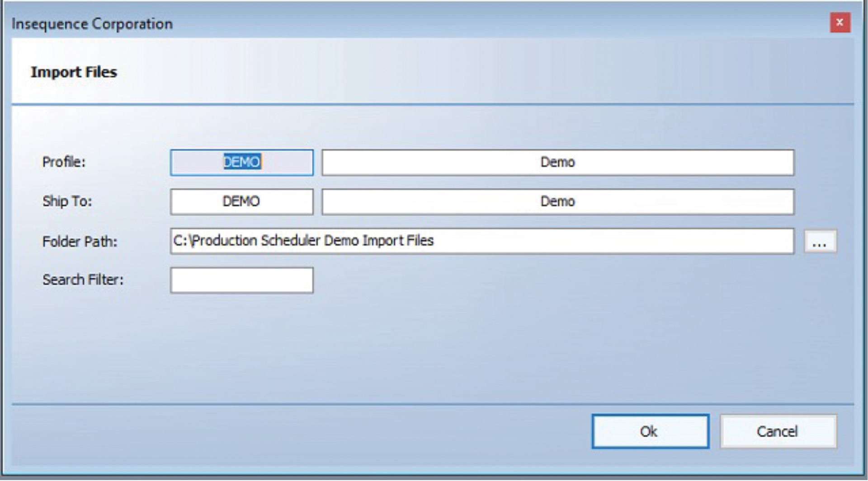Click the Search Filter: label
Image resolution: width=868 pixels, height=481 pixels.
click(83, 280)
